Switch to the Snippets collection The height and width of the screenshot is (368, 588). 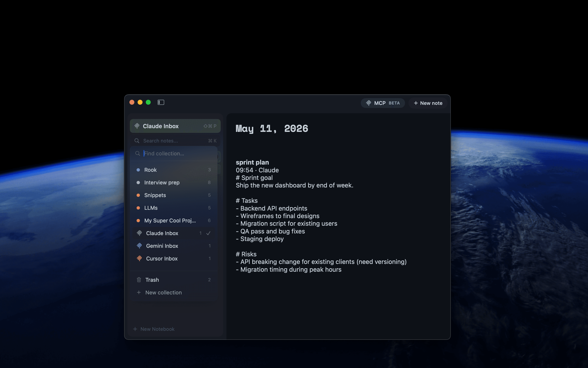pyautogui.click(x=174, y=195)
